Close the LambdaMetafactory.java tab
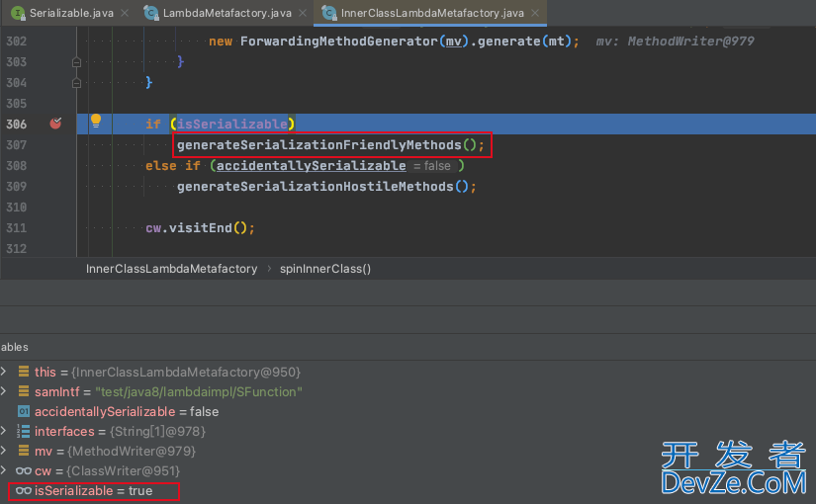This screenshot has height=504, width=816. point(303,13)
